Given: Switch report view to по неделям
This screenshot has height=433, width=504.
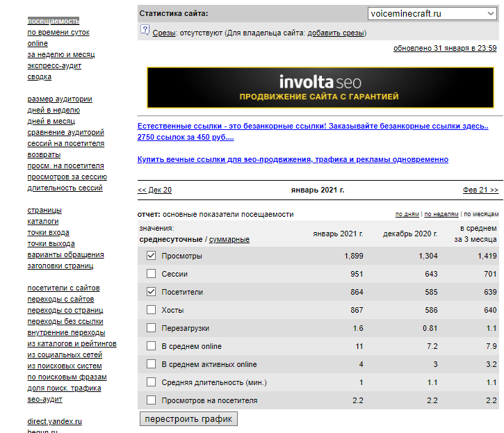Looking at the screenshot, I should click(x=441, y=214).
